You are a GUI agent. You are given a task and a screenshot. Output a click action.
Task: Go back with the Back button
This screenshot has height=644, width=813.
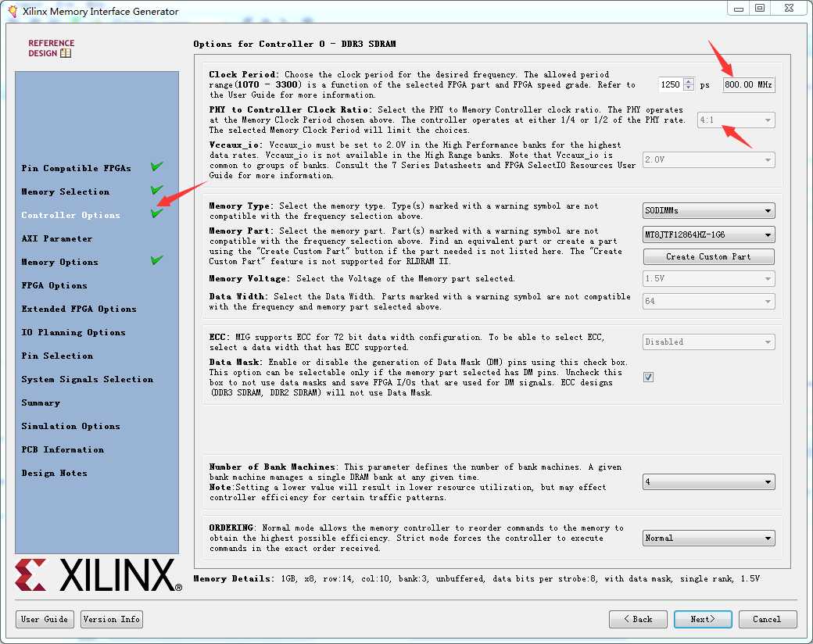point(638,619)
